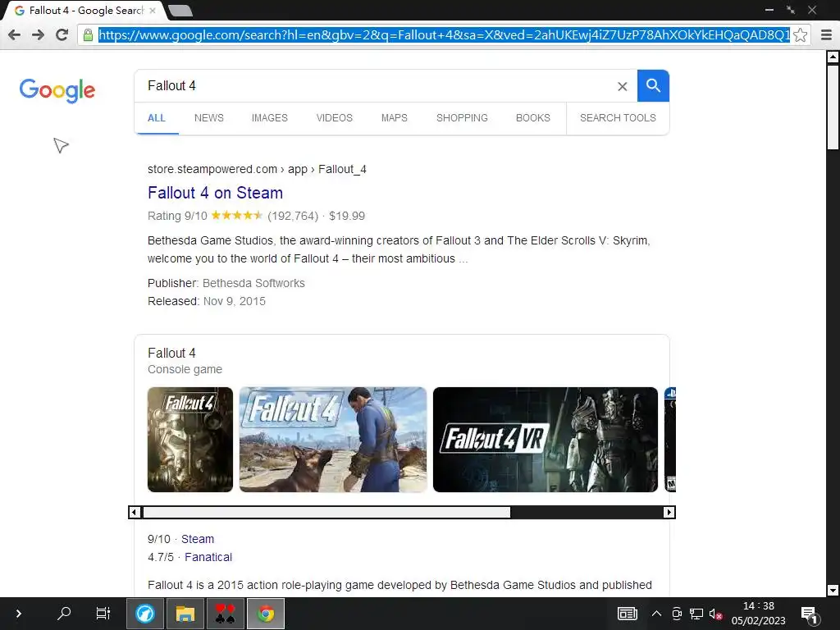The height and width of the screenshot is (630, 840).
Task: Click the browser address bar URL
Action: [444, 35]
